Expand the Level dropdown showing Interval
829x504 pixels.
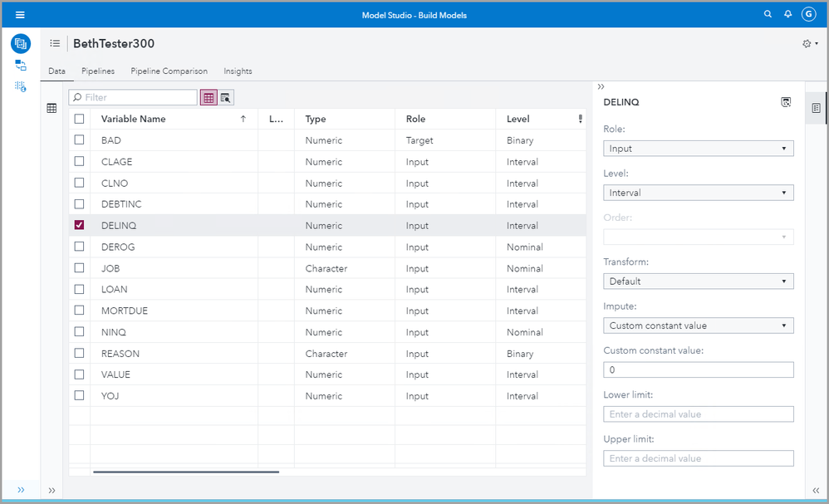[698, 193]
